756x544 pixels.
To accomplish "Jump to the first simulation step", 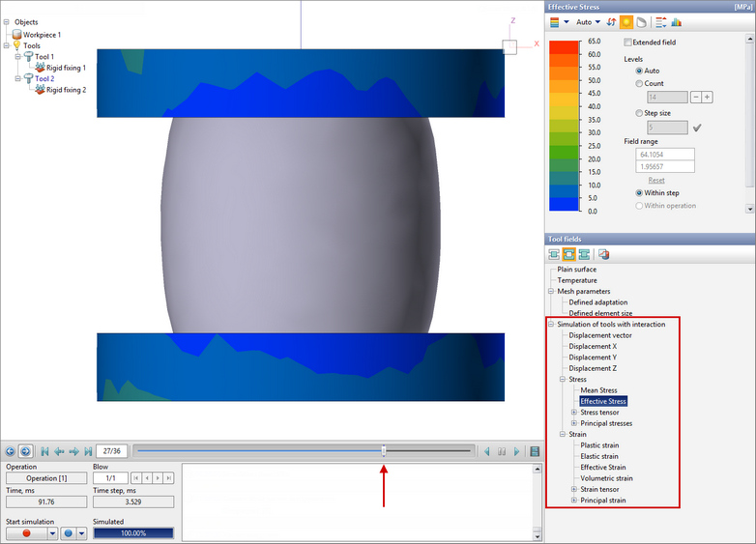I will [x=44, y=451].
